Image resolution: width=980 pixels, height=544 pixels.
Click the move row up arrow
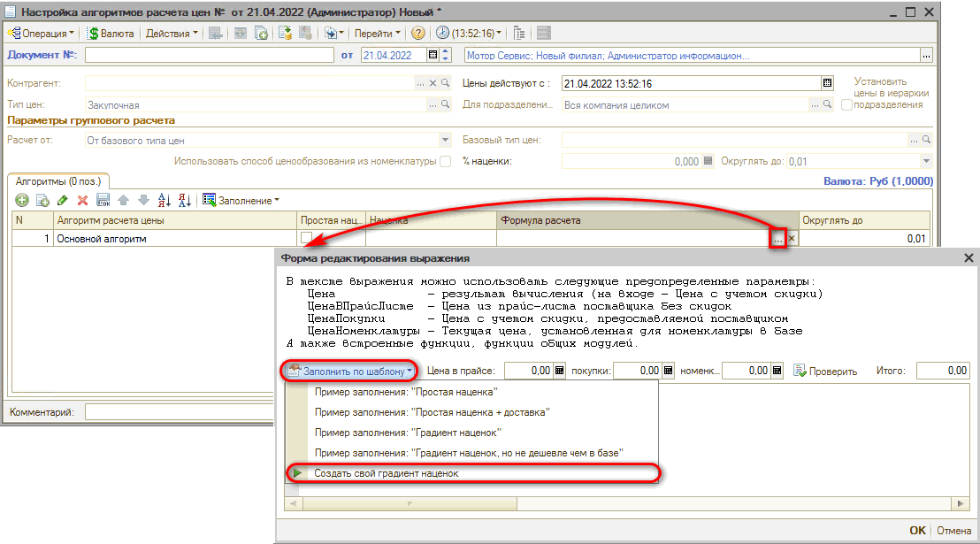tap(123, 200)
